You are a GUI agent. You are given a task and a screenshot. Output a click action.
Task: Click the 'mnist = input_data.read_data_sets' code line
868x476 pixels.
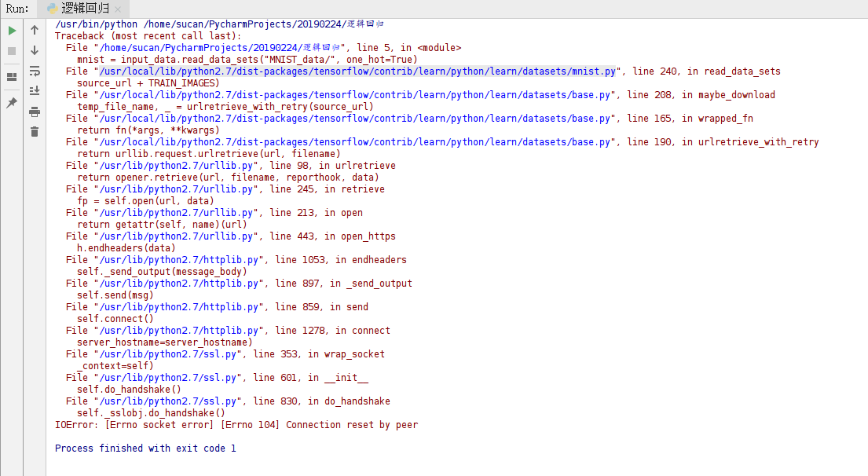[247, 60]
